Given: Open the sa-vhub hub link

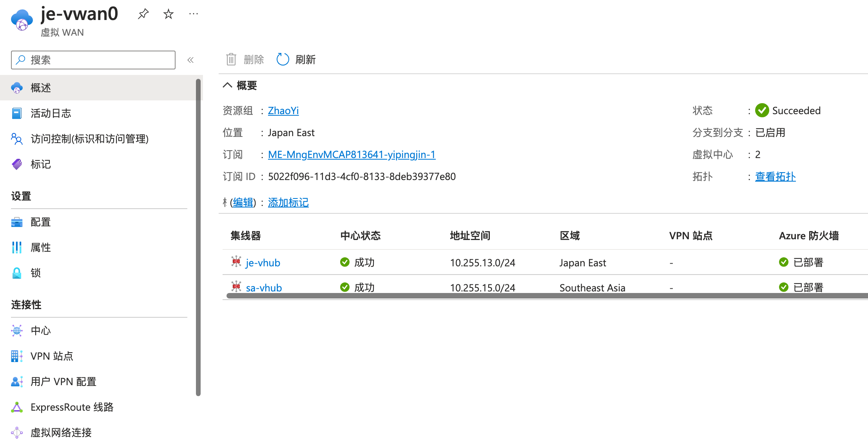Looking at the screenshot, I should (264, 288).
